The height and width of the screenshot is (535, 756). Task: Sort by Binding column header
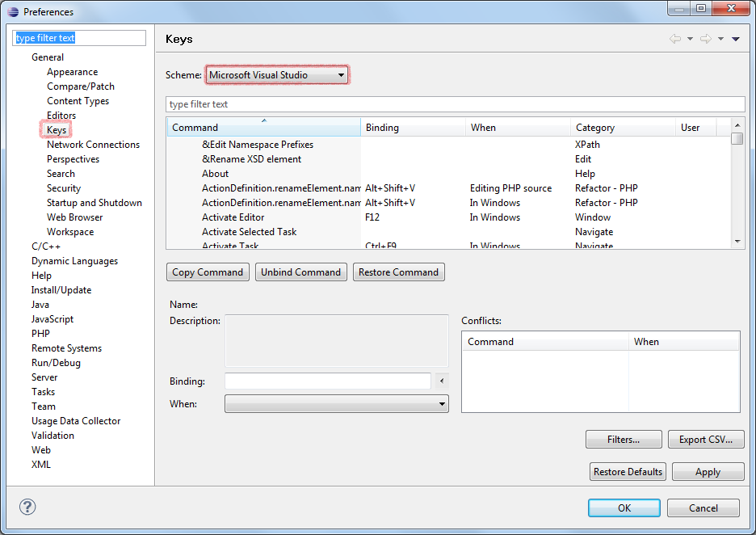coord(412,128)
